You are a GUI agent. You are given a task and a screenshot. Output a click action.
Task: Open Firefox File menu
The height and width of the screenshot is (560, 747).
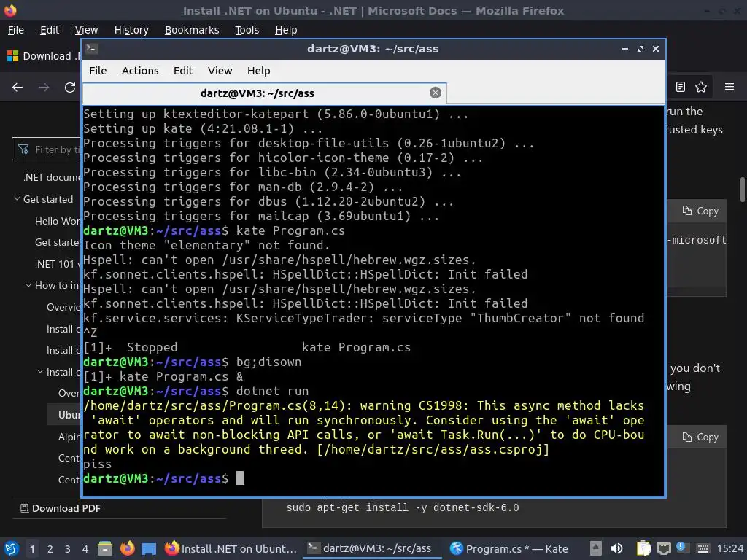coord(16,30)
